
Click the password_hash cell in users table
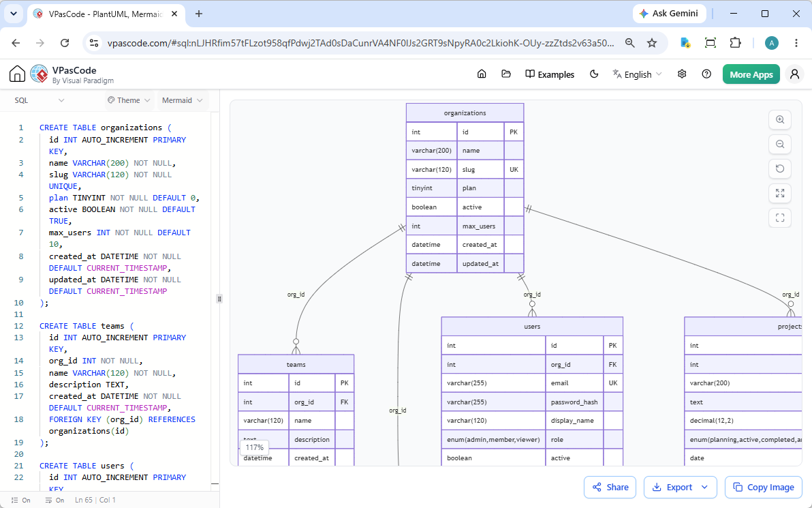(574, 402)
